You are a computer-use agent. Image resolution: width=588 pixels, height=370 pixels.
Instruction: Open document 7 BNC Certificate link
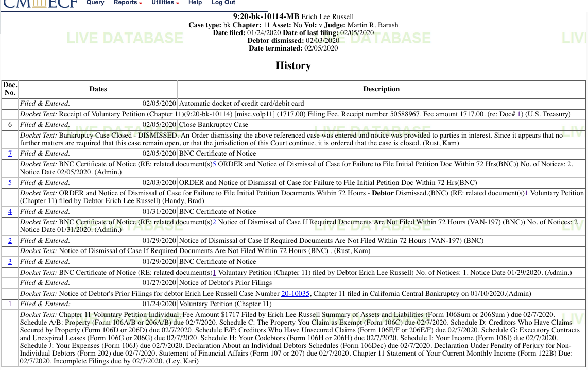(10, 154)
